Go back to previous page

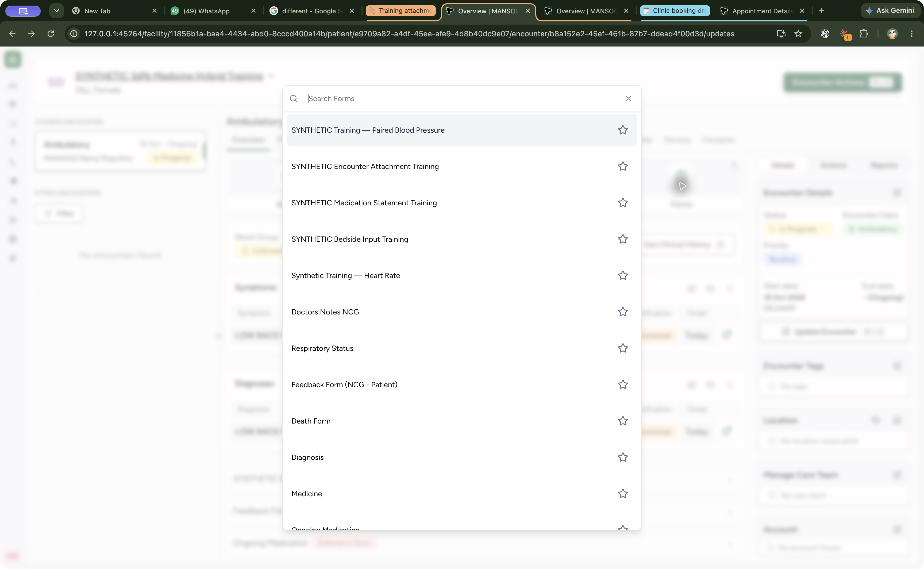(12, 33)
